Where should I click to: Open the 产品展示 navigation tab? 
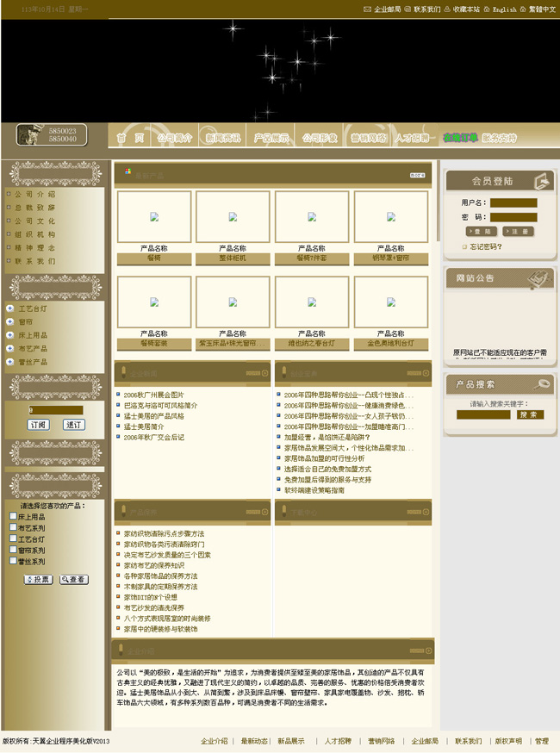(x=270, y=138)
